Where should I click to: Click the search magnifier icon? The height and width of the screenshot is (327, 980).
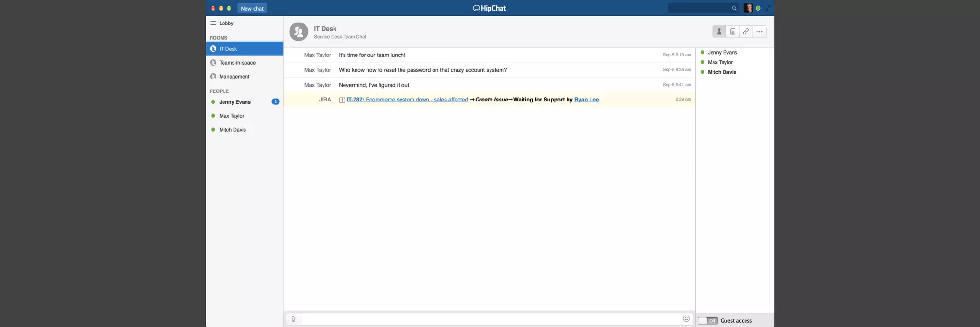pyautogui.click(x=734, y=8)
